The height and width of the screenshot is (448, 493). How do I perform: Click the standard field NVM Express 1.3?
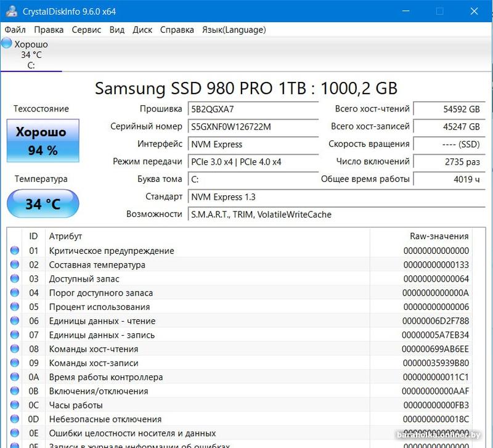(336, 197)
